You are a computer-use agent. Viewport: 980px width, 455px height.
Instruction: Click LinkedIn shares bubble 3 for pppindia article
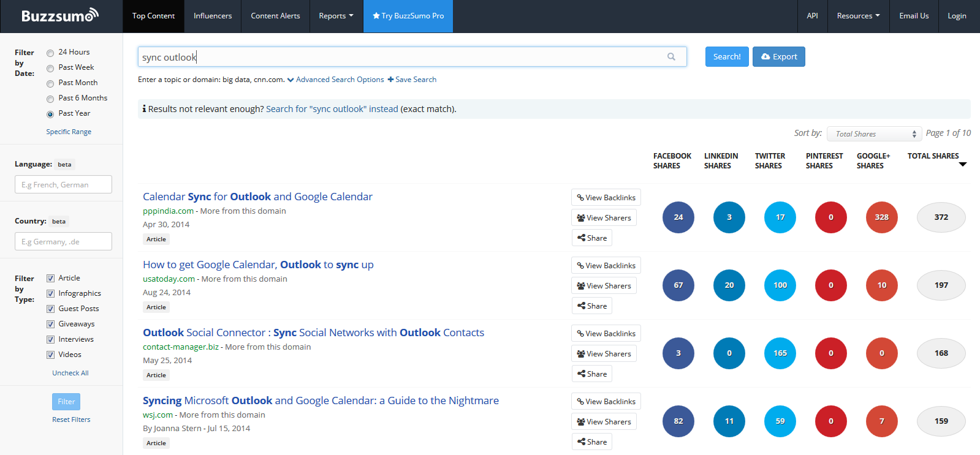click(x=729, y=217)
